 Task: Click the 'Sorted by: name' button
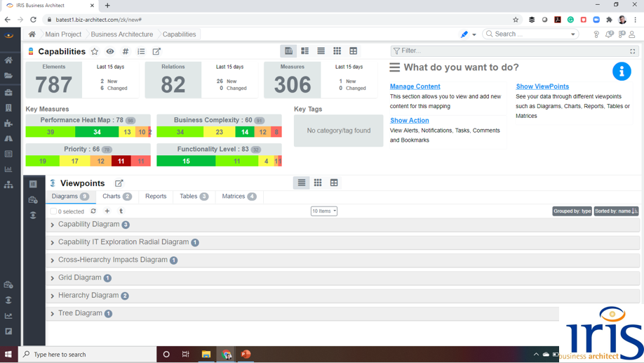[x=616, y=211]
